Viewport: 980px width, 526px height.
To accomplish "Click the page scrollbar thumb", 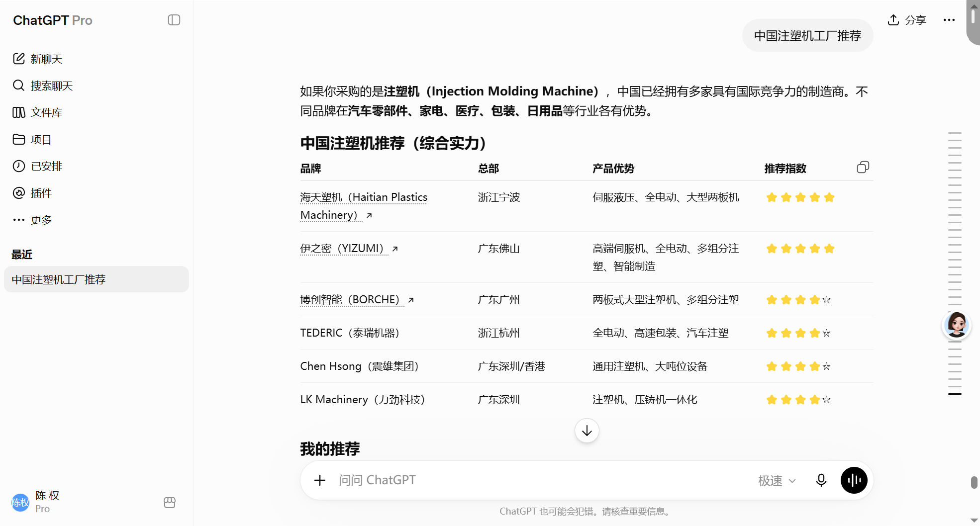I will pos(974,482).
